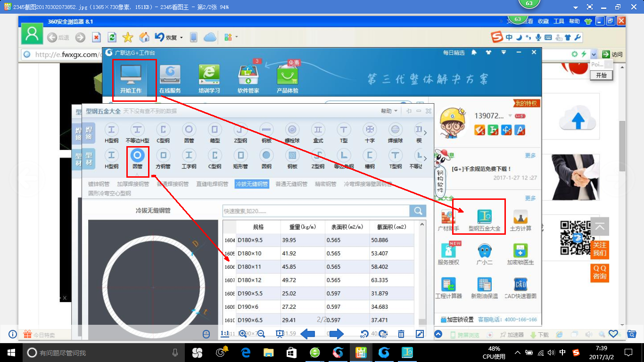This screenshot has width=644, height=362.
Task: Open 新刷油保温 tool
Action: [484, 288]
